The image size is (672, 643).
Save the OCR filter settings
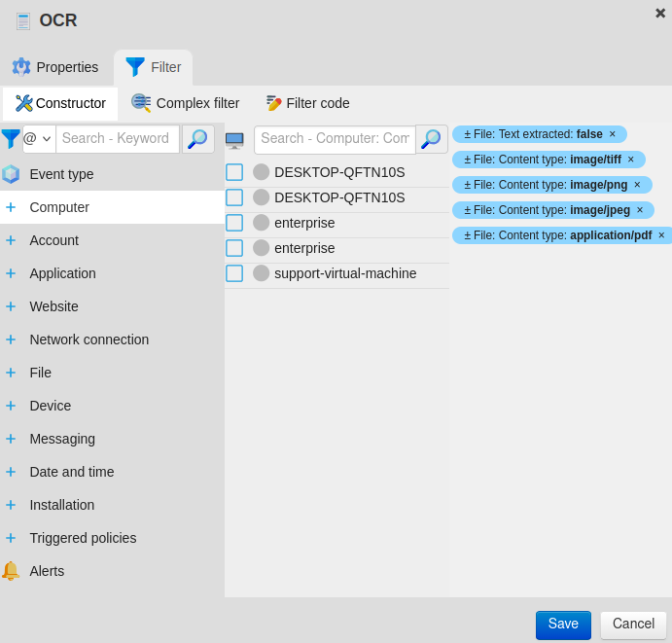pyautogui.click(x=563, y=625)
